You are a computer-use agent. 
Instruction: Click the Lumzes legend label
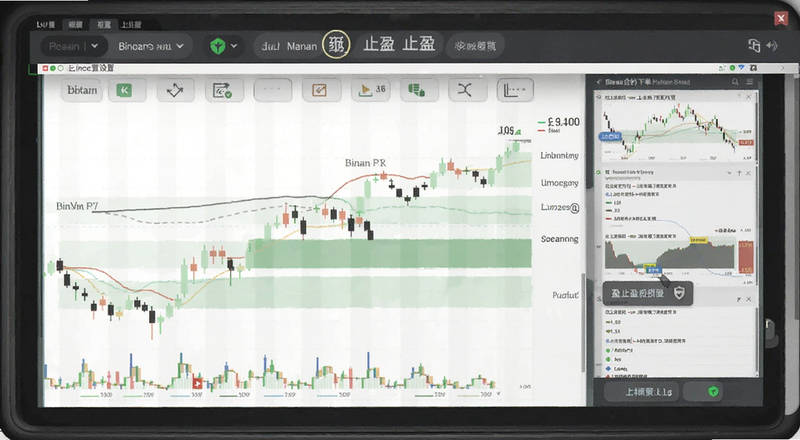tap(560, 208)
